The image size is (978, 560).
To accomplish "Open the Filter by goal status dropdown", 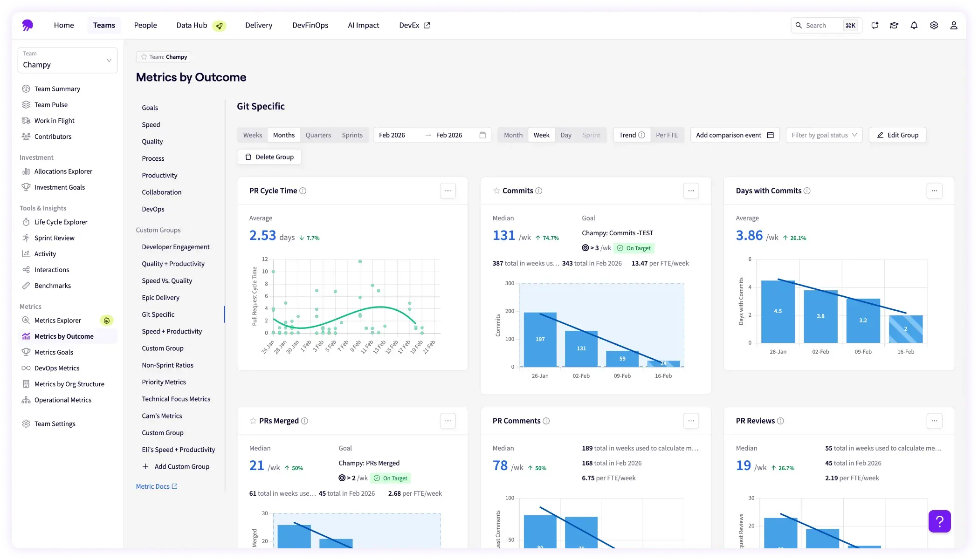I will (x=824, y=135).
